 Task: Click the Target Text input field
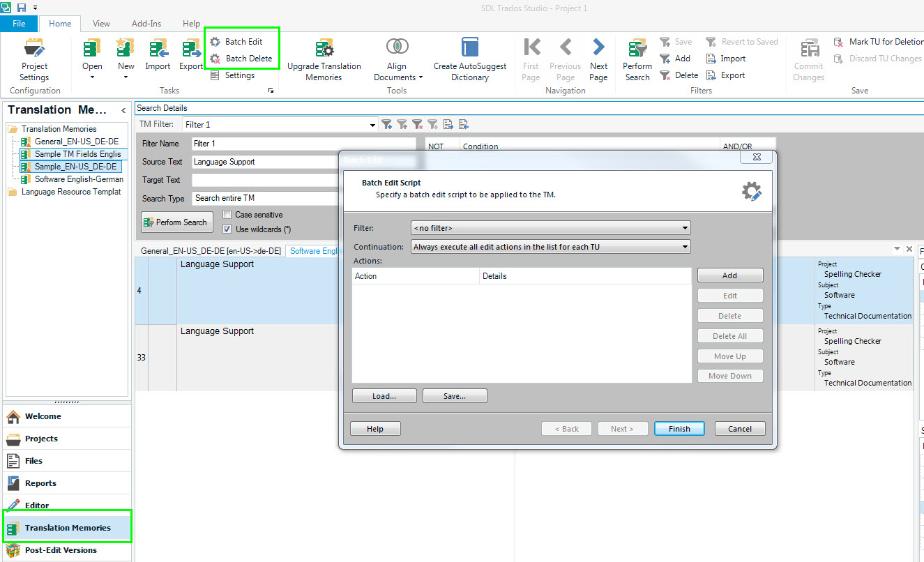pos(265,180)
